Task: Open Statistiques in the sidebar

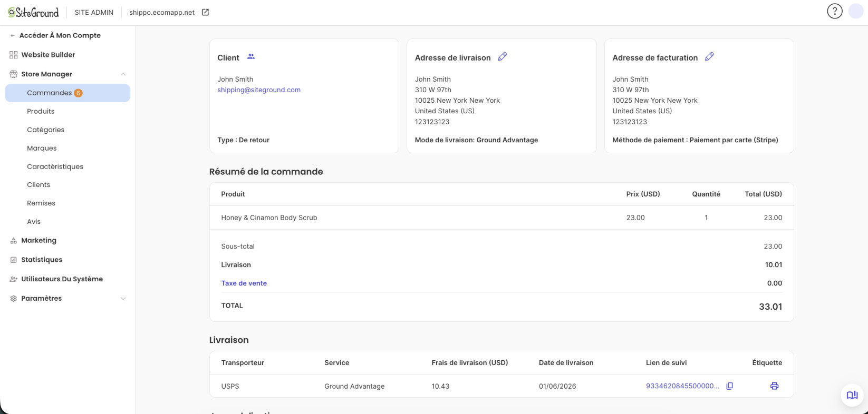Action: [42, 260]
